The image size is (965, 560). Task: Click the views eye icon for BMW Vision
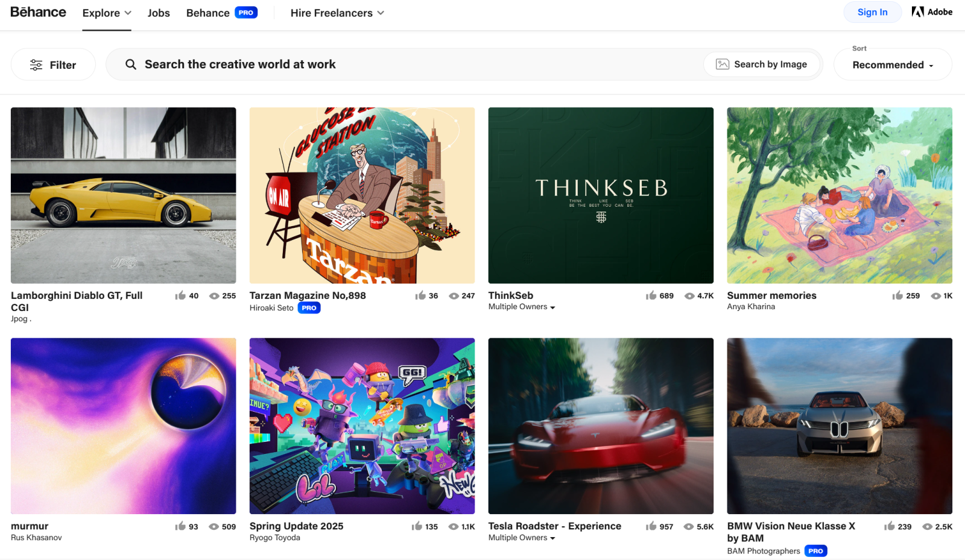(x=928, y=527)
